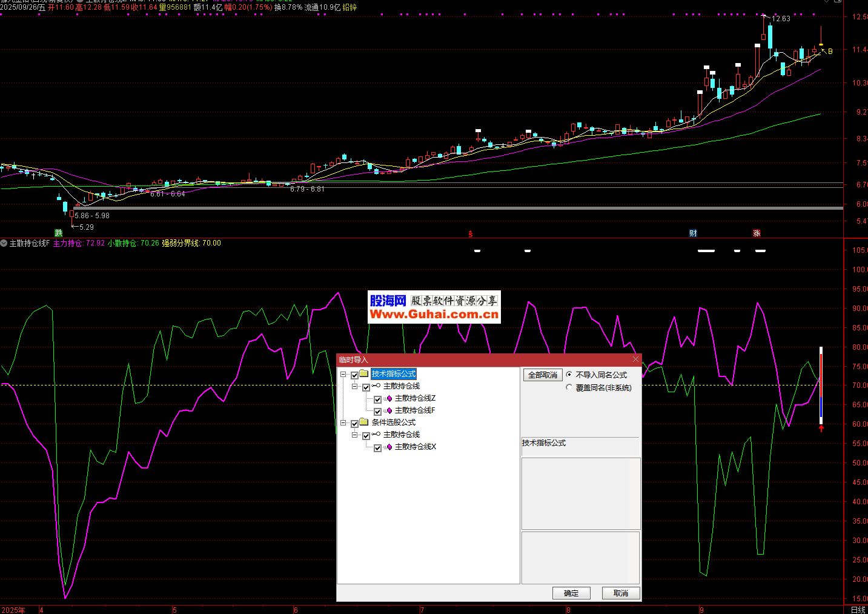Click the red up-arrow marker in the indicator pane
This screenshot has height=614, width=868.
(821, 429)
